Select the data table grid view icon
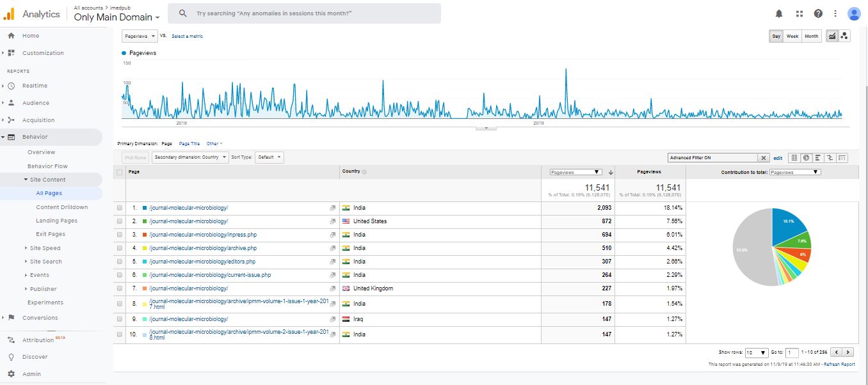The width and height of the screenshot is (868, 385). 794,157
